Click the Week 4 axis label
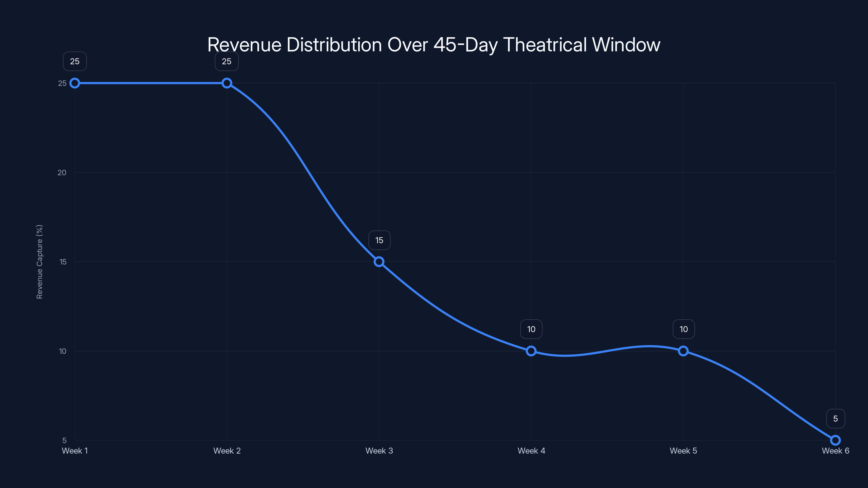868x488 pixels. point(531,451)
